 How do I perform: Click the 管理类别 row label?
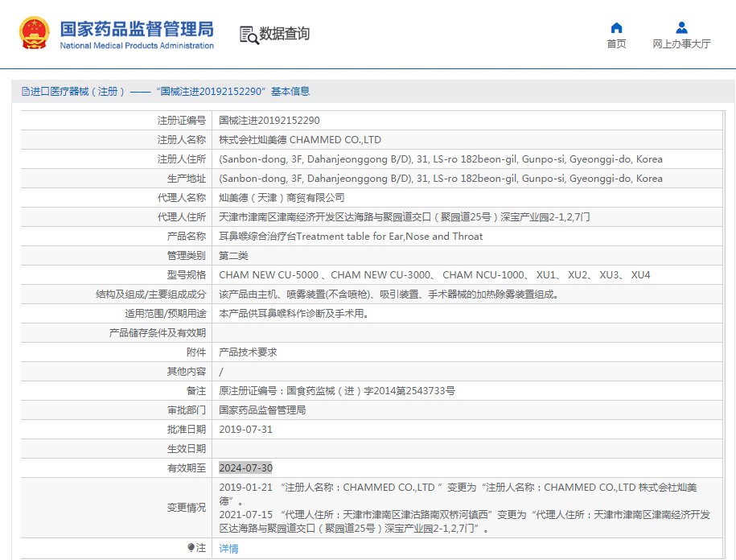[187, 256]
